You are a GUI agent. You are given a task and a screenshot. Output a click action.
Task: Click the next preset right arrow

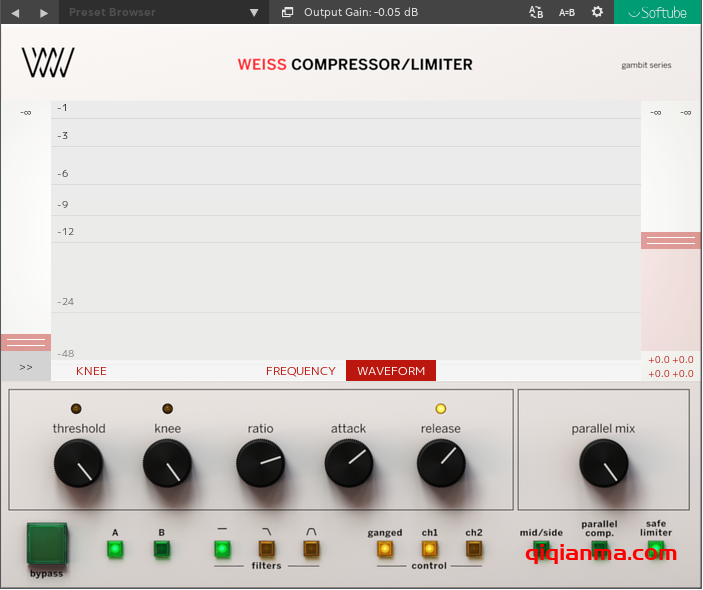pos(43,12)
